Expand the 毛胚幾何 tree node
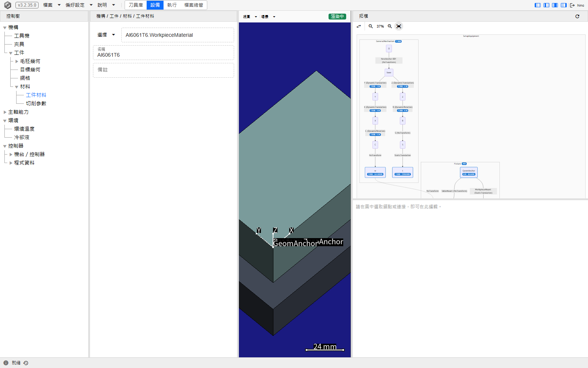The image size is (588, 368). pos(17,61)
